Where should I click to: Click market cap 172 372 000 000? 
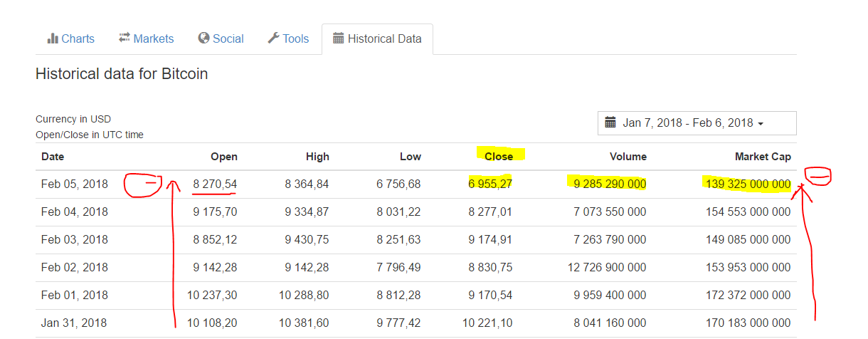[748, 295]
